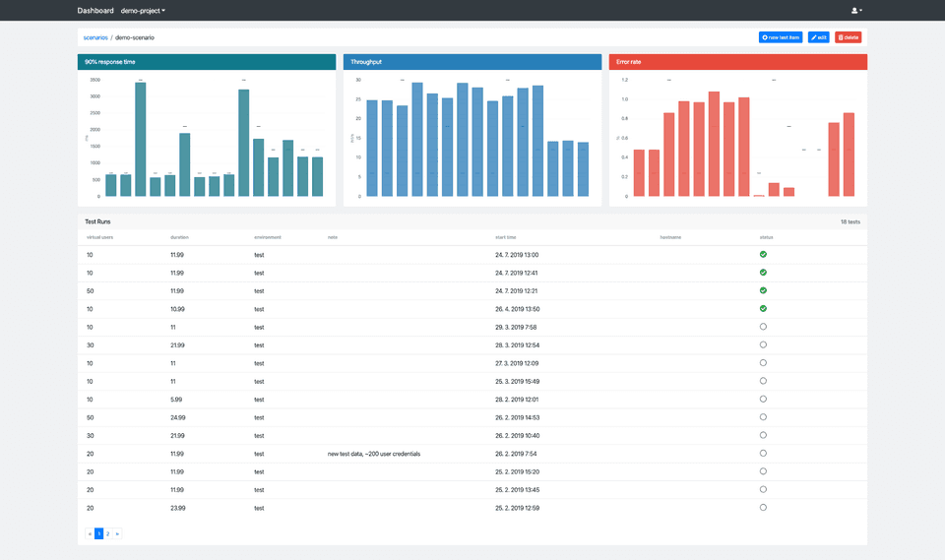Click the Error rate panel header
The height and width of the screenshot is (560, 945).
[x=737, y=61]
